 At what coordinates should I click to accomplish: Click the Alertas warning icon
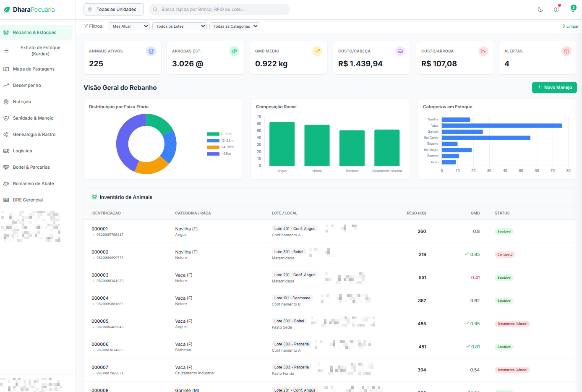[566, 51]
